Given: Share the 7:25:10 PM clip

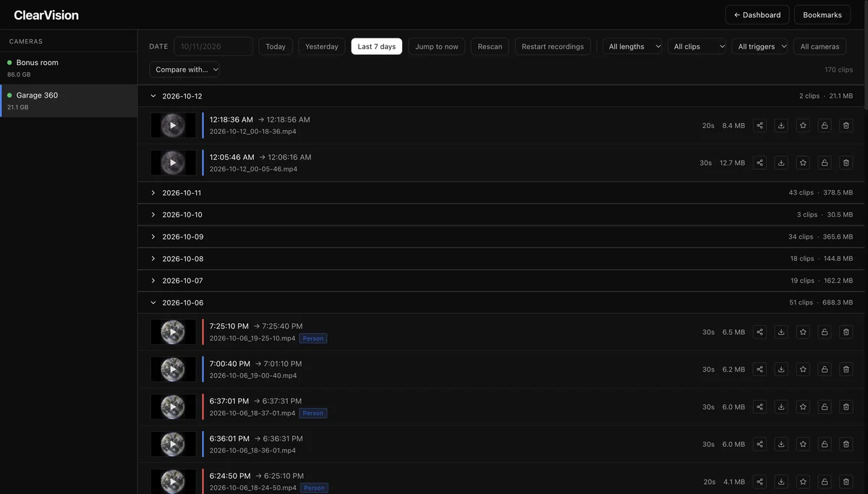Looking at the screenshot, I should point(759,332).
